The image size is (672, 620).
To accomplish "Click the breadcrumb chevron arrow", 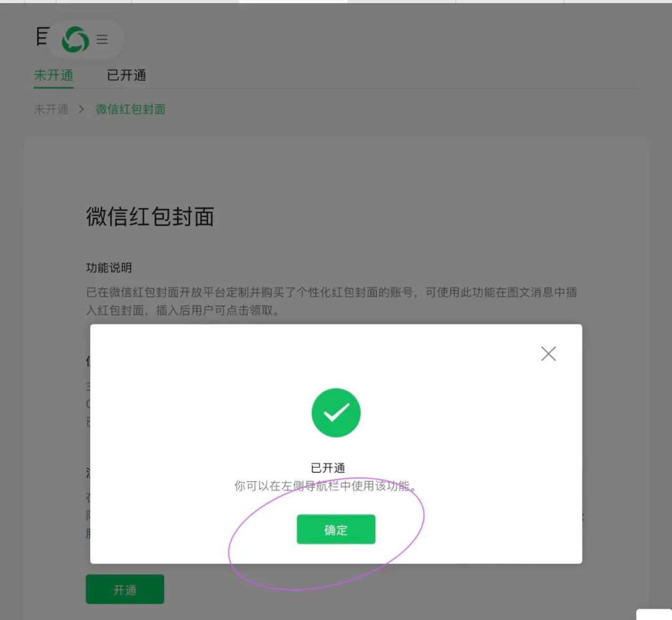I will (81, 110).
